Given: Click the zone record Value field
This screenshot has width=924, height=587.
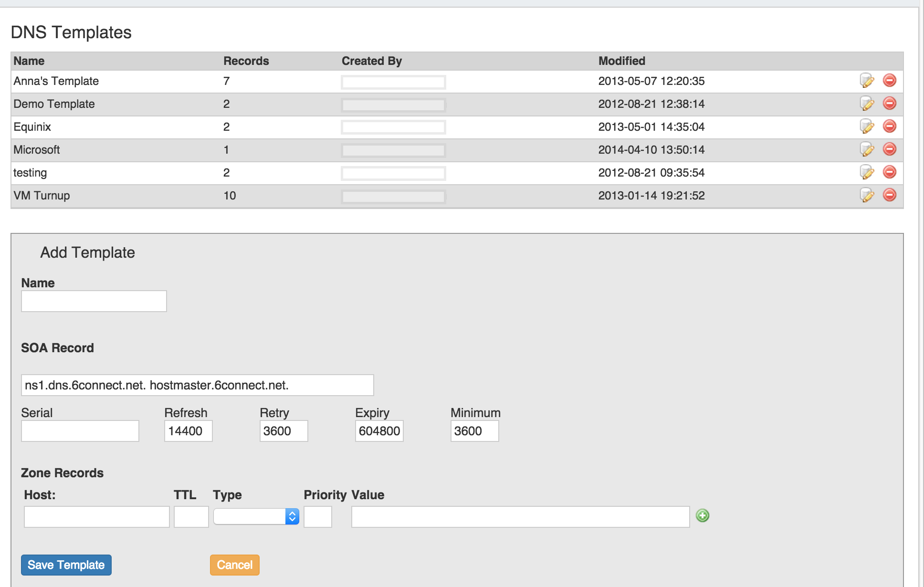Looking at the screenshot, I should click(520, 517).
